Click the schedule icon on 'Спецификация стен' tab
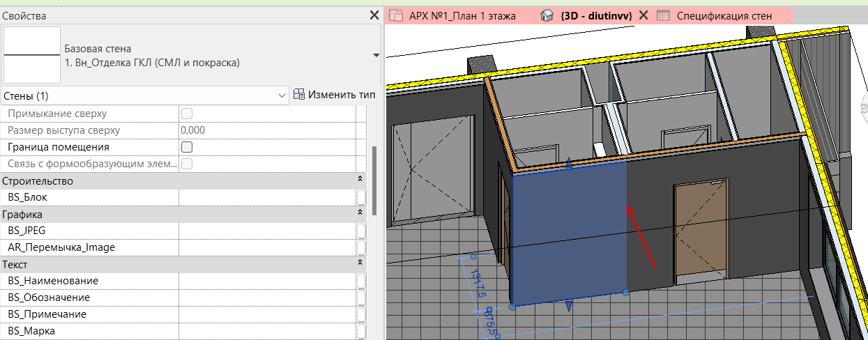Viewport: 868px width, 340px height. pyautogui.click(x=663, y=15)
